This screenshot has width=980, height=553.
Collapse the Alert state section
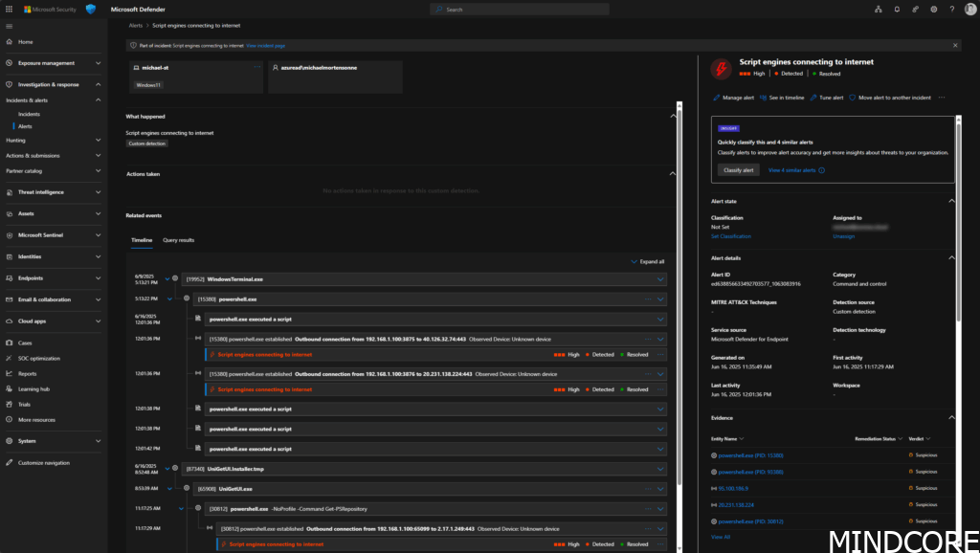point(951,201)
